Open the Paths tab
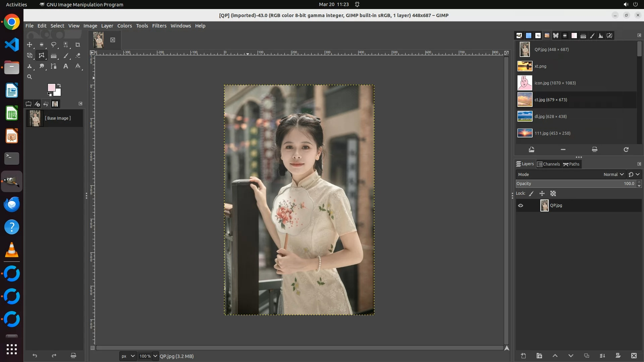Viewport: 644px width, 362px height. tap(572, 164)
